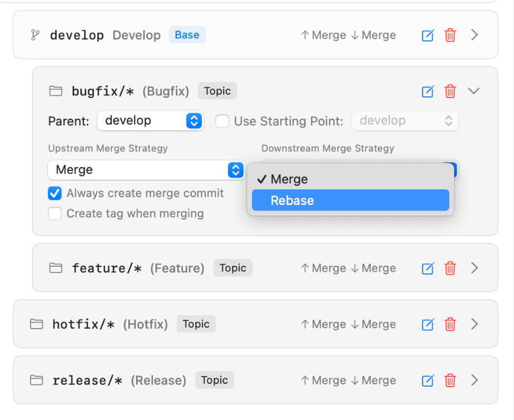Expand the feature/* branch settings
The image size is (514, 420).
[x=474, y=268]
